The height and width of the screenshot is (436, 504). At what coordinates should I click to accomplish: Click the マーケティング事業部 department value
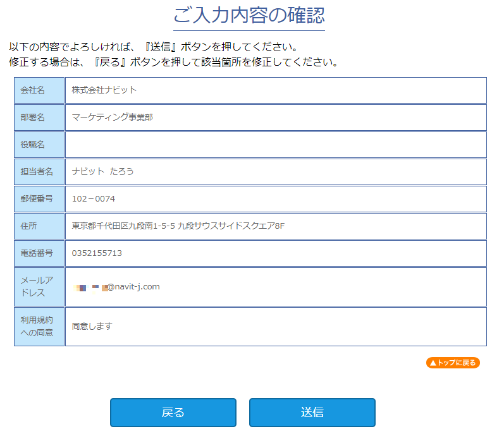click(x=112, y=118)
